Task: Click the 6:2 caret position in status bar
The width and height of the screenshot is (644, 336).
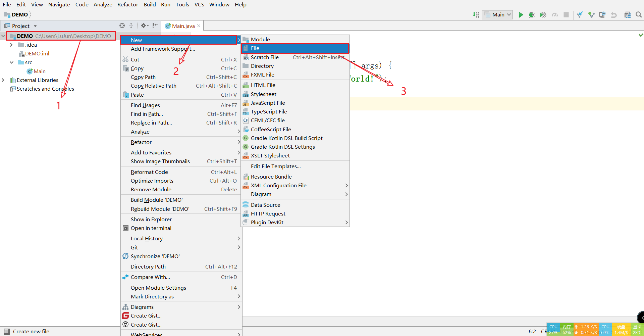Action: click(532, 331)
